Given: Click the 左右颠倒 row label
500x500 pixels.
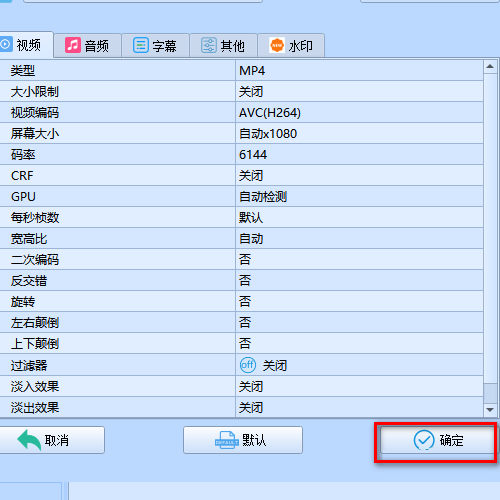Looking at the screenshot, I should [x=34, y=323].
